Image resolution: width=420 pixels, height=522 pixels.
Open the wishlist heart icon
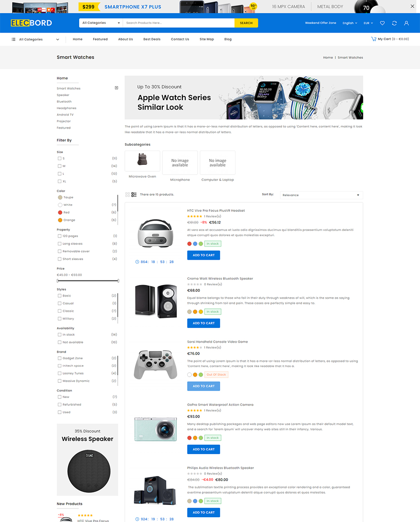[x=382, y=23]
